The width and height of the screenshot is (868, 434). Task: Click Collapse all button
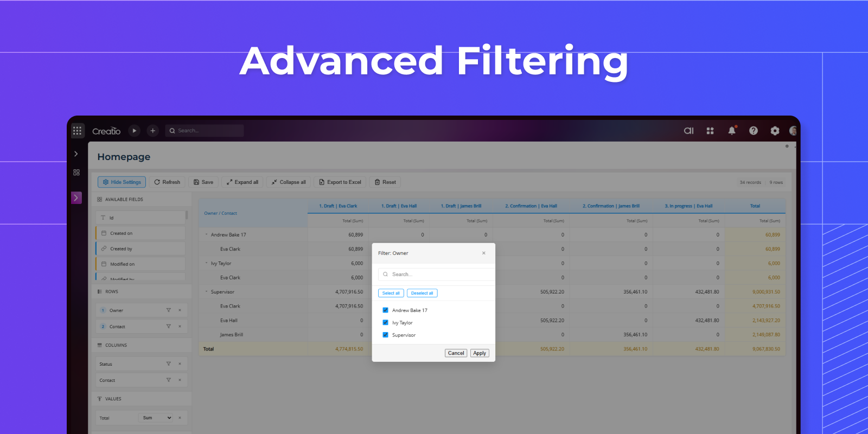tap(289, 182)
